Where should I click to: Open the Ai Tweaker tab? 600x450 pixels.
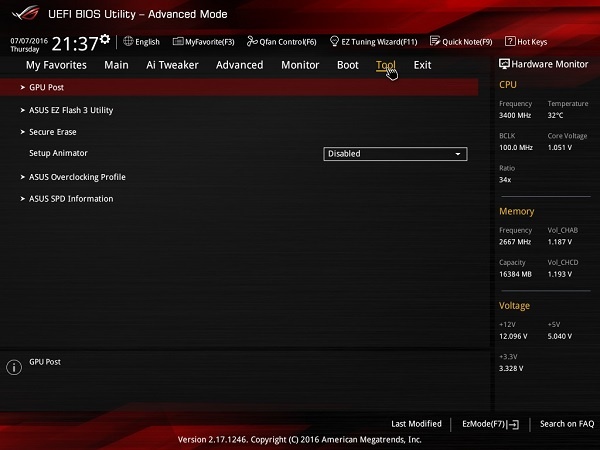click(x=172, y=65)
